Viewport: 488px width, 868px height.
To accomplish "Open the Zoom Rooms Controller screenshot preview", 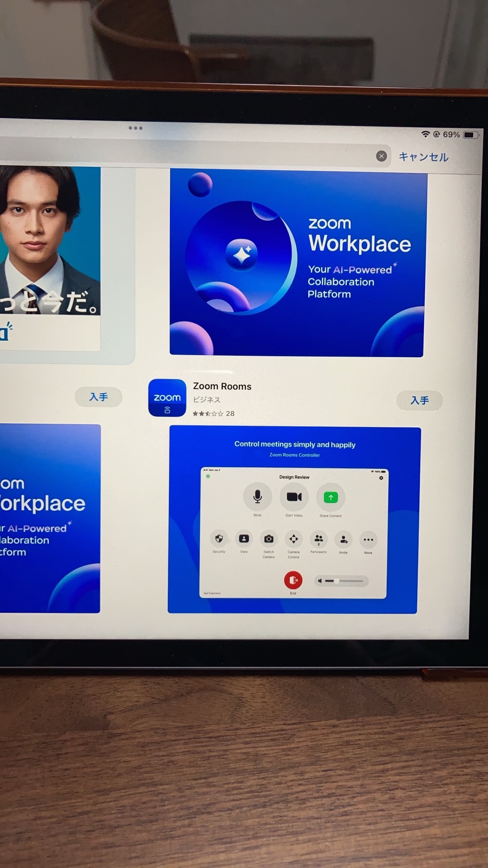I will [x=294, y=520].
